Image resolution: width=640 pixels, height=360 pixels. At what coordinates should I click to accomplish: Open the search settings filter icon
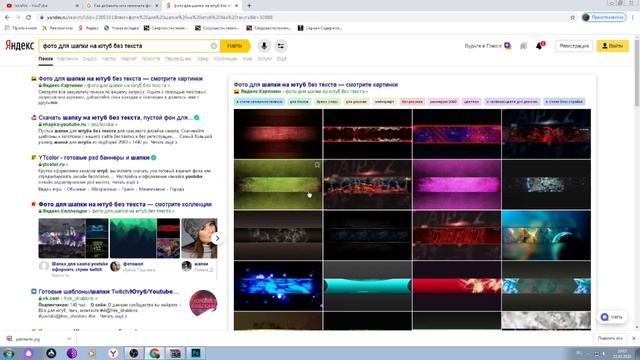pos(281,46)
